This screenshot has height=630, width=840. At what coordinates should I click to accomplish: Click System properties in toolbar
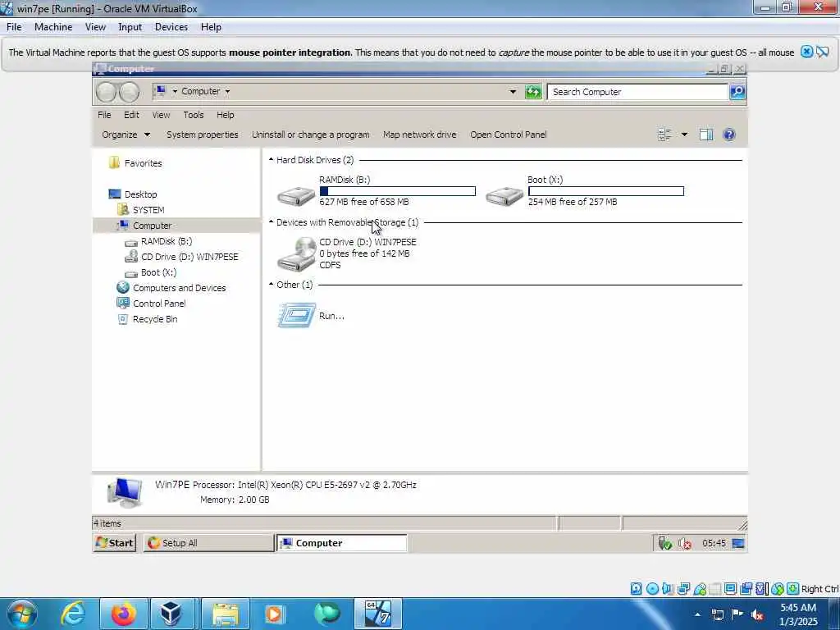click(203, 135)
